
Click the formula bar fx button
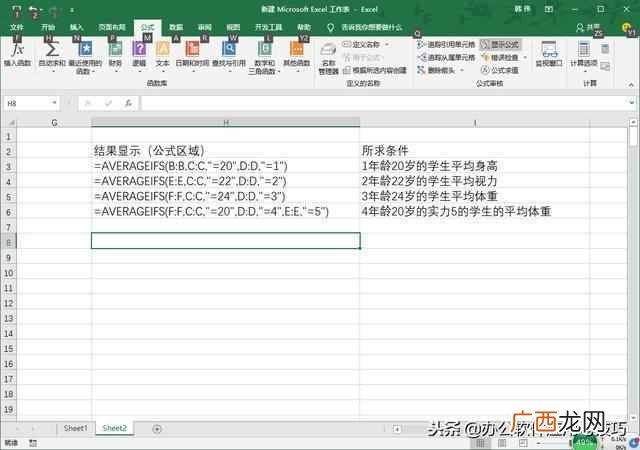[129, 104]
